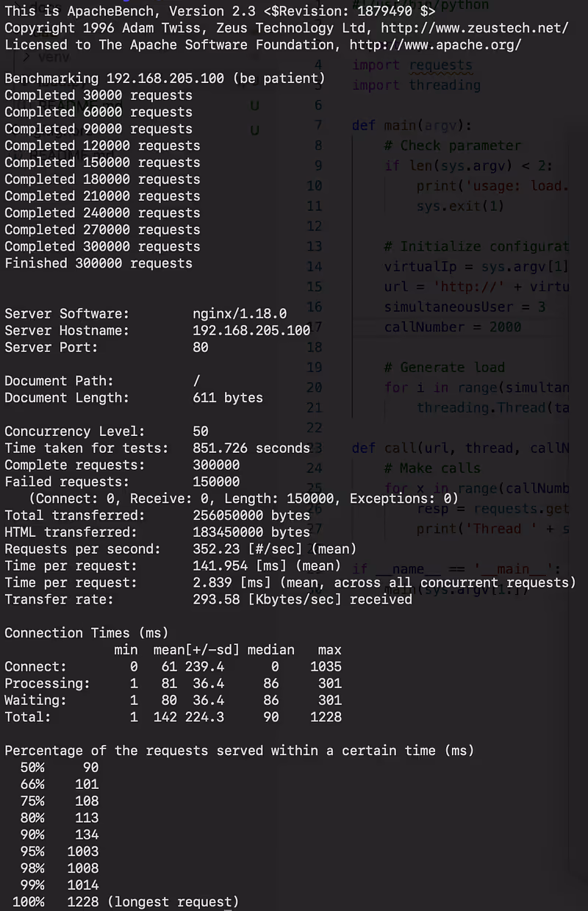
Task: Click the "callNumber = 2000" code line
Action: pyautogui.click(x=452, y=326)
